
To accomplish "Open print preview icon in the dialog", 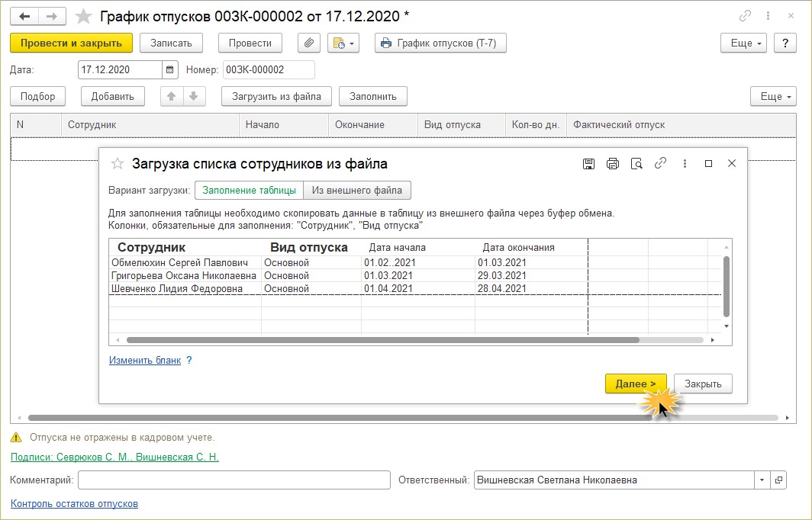I will [636, 164].
